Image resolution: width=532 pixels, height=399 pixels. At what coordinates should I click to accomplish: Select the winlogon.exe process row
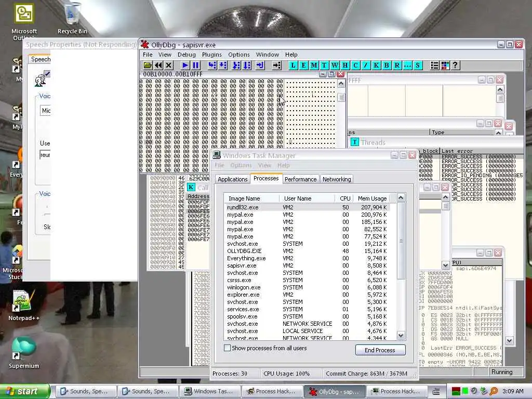point(307,287)
